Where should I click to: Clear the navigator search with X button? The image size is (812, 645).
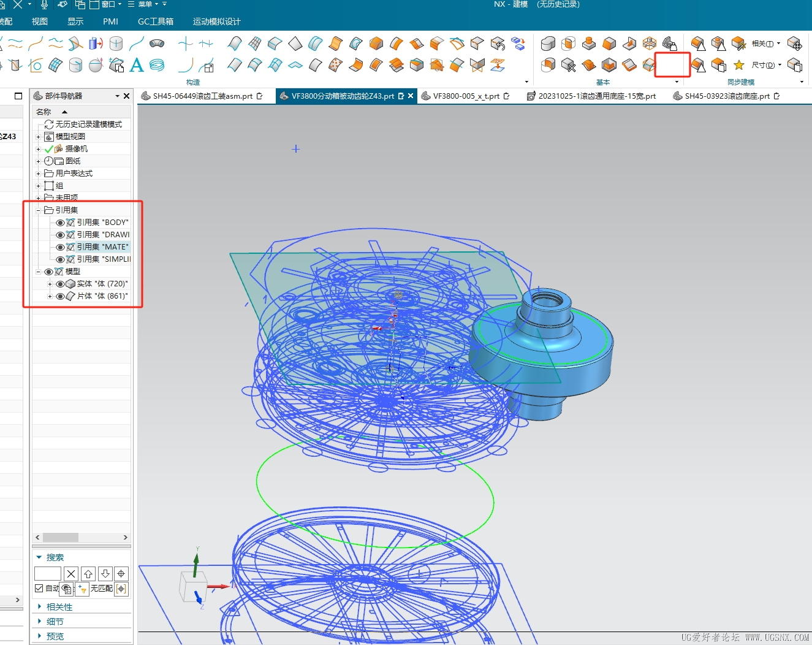tap(71, 574)
